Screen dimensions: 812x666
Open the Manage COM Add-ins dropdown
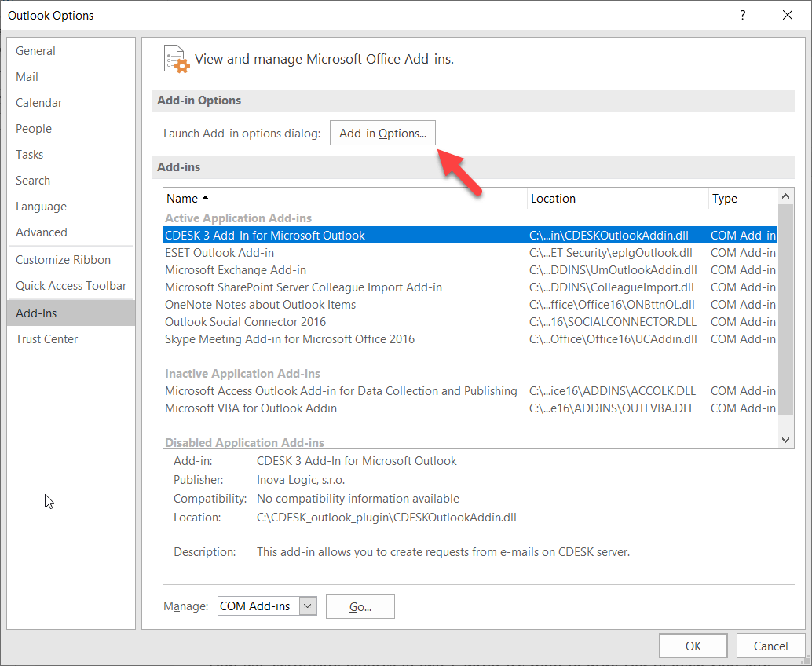point(308,606)
